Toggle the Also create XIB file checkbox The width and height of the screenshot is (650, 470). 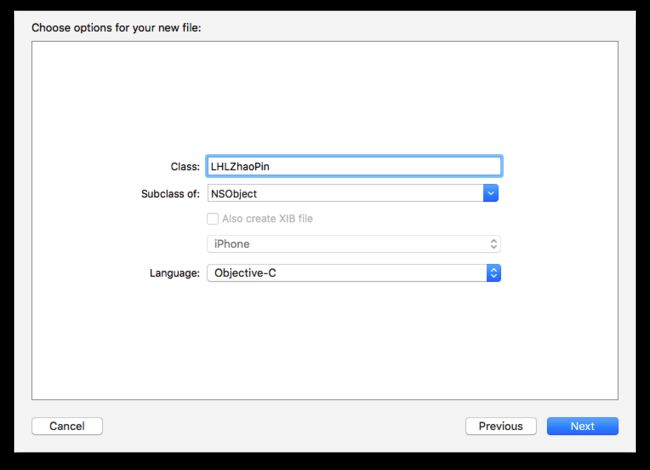[213, 218]
